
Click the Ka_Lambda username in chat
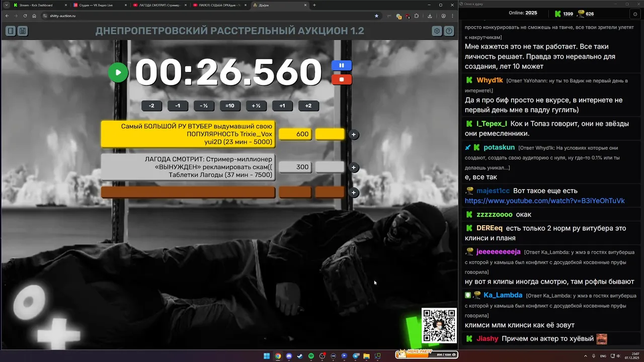503,295
